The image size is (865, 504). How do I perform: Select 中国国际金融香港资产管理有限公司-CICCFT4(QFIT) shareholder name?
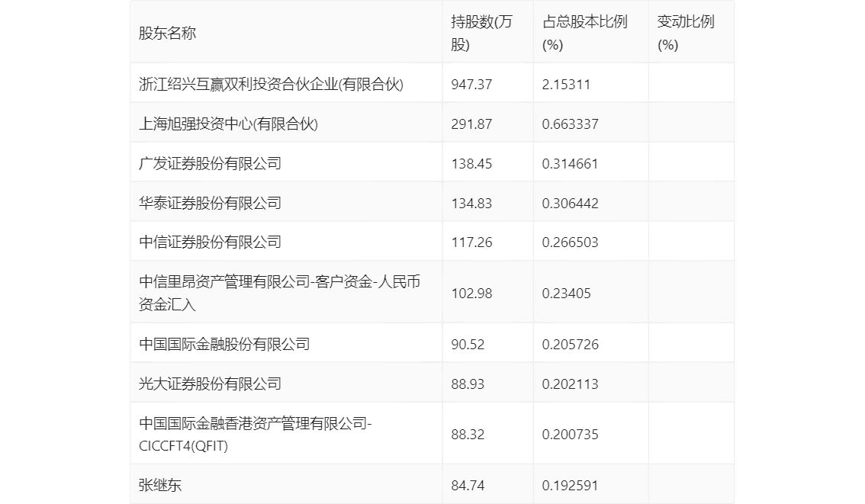256,435
